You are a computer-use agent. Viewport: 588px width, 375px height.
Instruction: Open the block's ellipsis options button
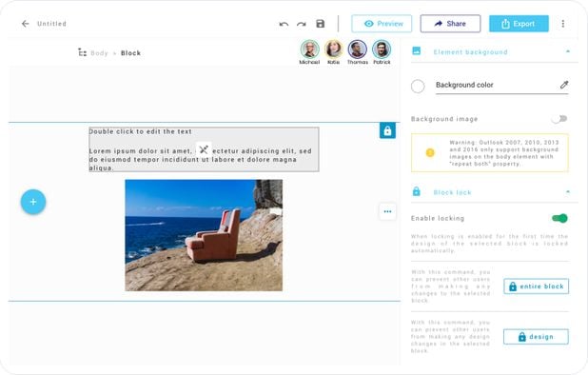[387, 211]
